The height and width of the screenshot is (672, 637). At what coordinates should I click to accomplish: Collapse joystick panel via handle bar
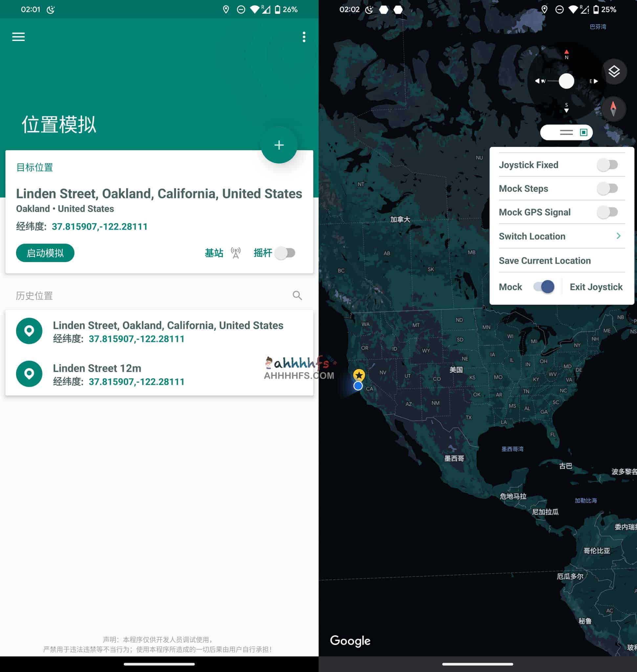566,132
